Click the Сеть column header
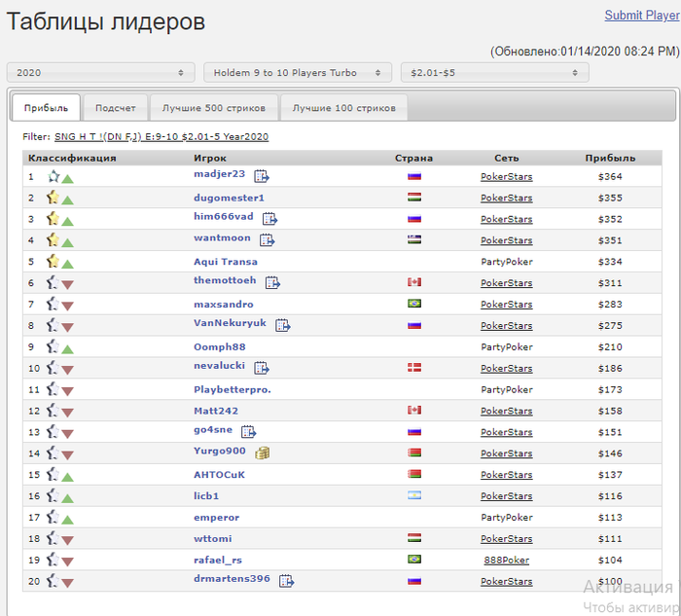681x616 pixels. [x=507, y=158]
